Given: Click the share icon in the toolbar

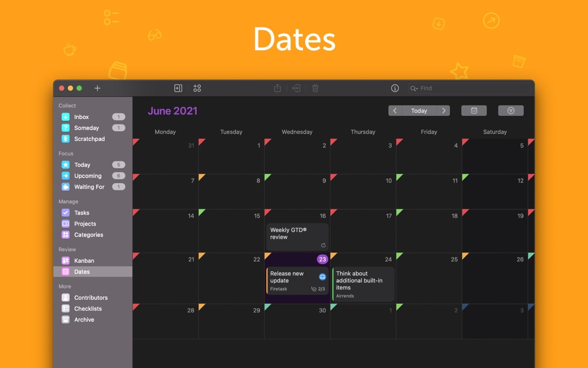Looking at the screenshot, I should pyautogui.click(x=278, y=88).
